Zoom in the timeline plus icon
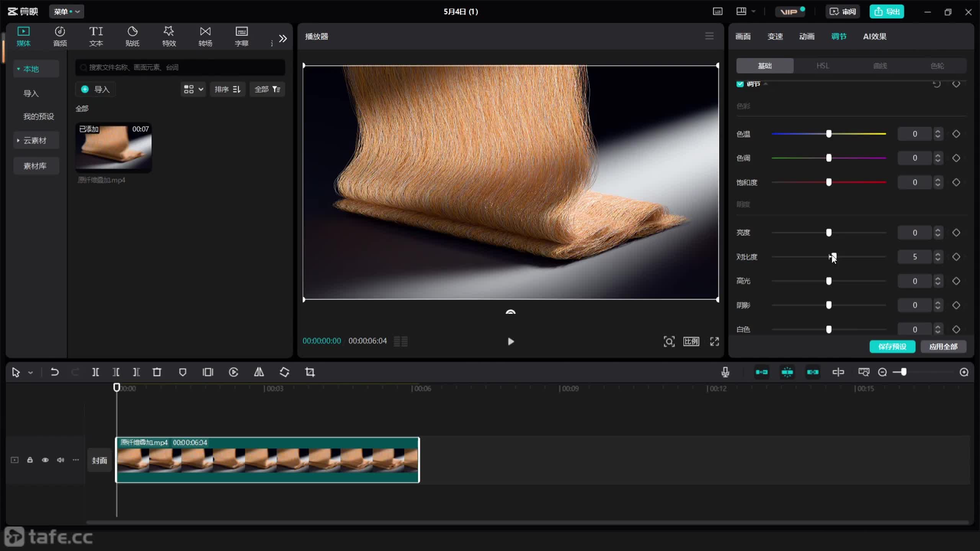This screenshot has width=980, height=551. click(964, 372)
